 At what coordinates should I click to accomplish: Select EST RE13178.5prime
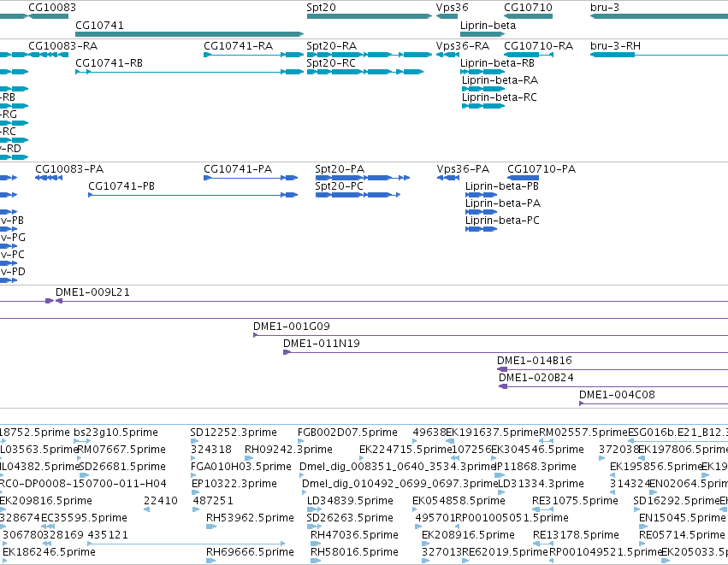576,535
